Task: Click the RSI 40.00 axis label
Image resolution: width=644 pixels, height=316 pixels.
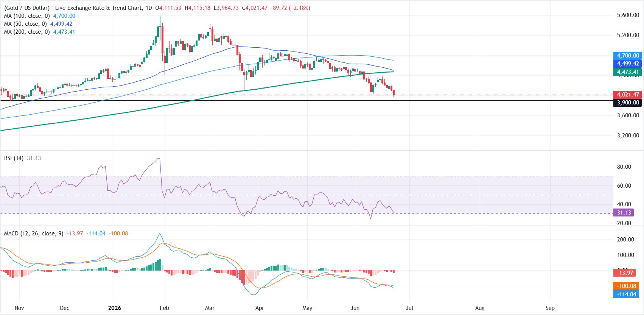Action: [624, 204]
